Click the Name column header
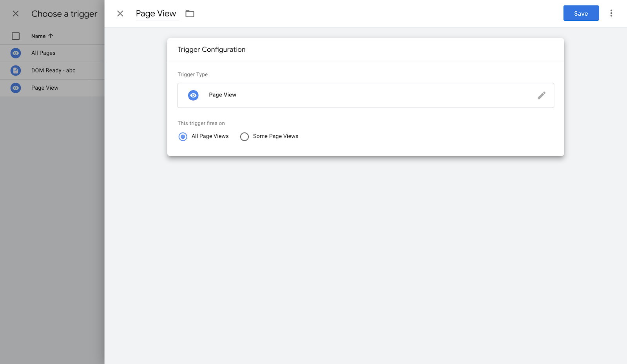The image size is (627, 364). click(38, 36)
